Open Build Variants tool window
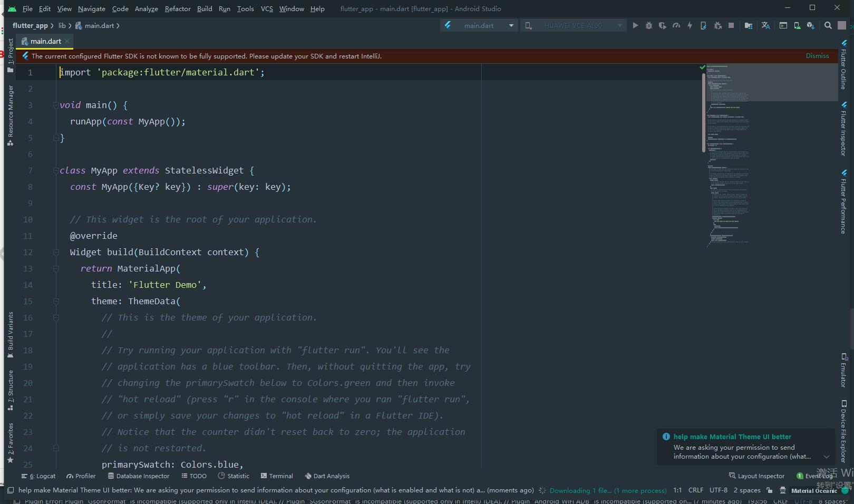 (x=11, y=335)
